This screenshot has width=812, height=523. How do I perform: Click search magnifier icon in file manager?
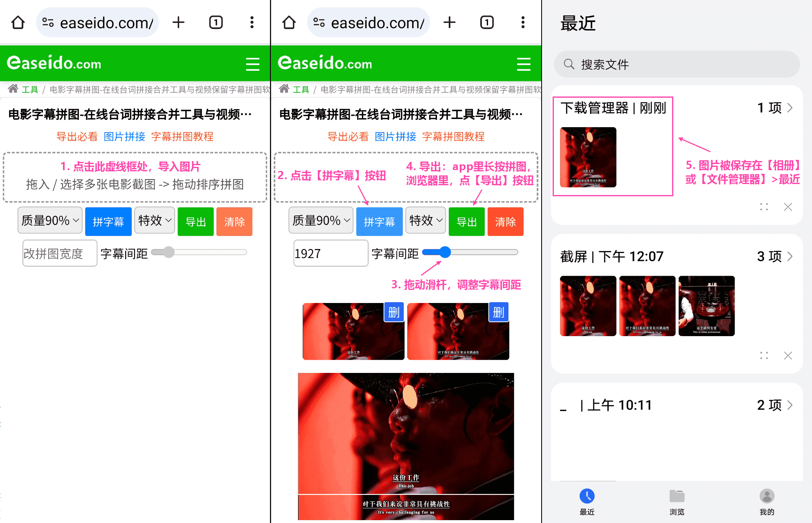pos(569,64)
